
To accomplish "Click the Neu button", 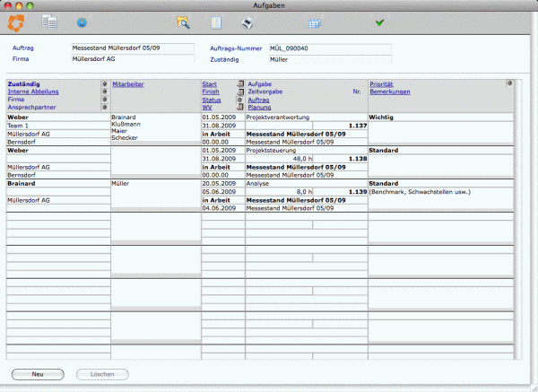I will click(38, 374).
